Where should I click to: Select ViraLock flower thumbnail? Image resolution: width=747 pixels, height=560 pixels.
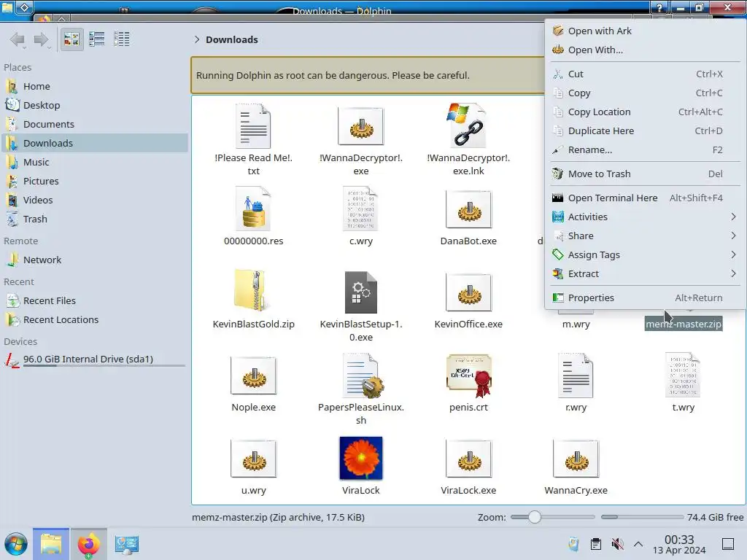361,458
